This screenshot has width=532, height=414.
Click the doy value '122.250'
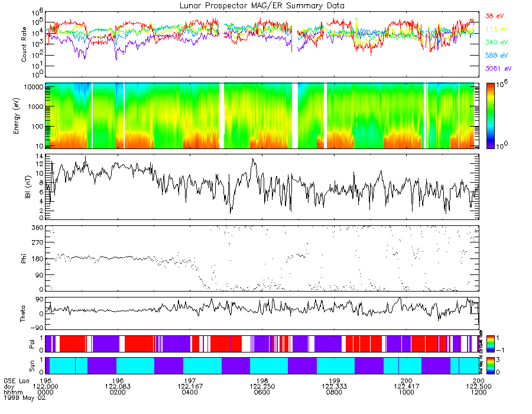coord(262,387)
